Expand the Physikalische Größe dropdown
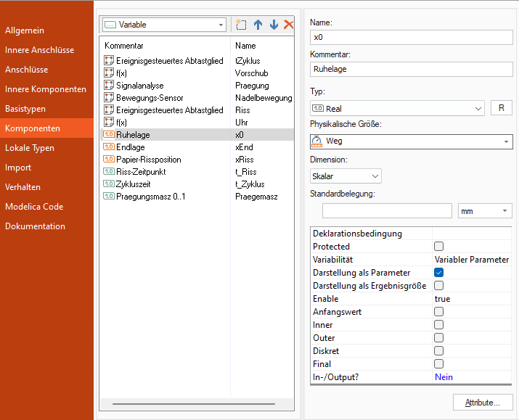Screen dimensions: 519x420 (x=411, y=141)
